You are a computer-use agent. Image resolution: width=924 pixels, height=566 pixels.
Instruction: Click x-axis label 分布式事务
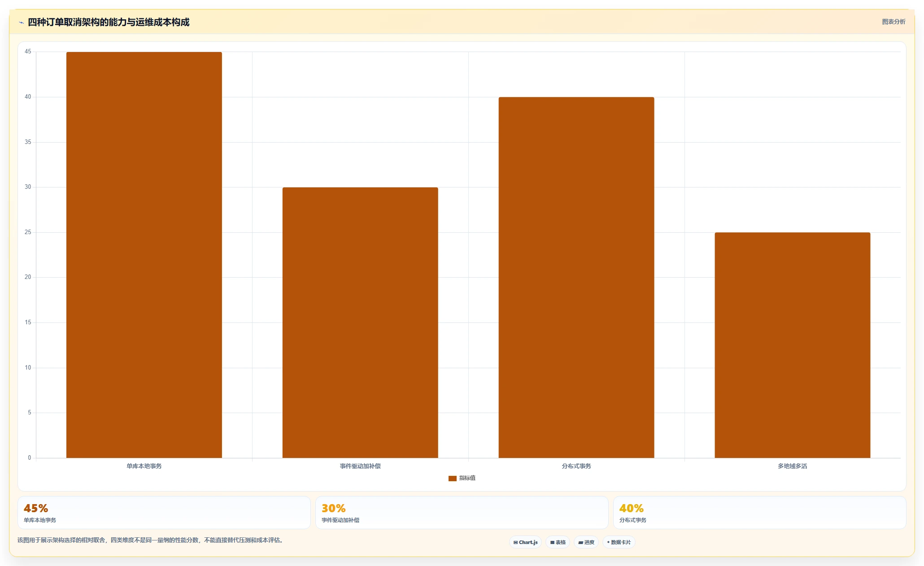576,466
